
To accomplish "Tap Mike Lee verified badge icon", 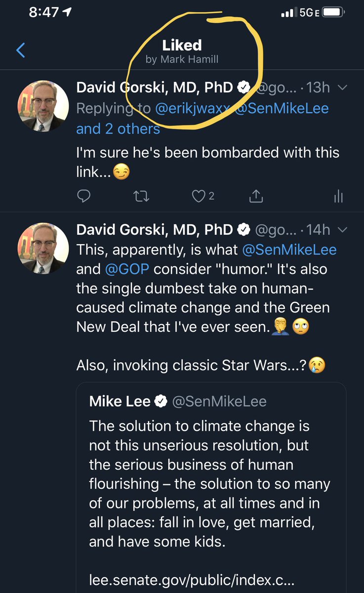I will (x=161, y=401).
